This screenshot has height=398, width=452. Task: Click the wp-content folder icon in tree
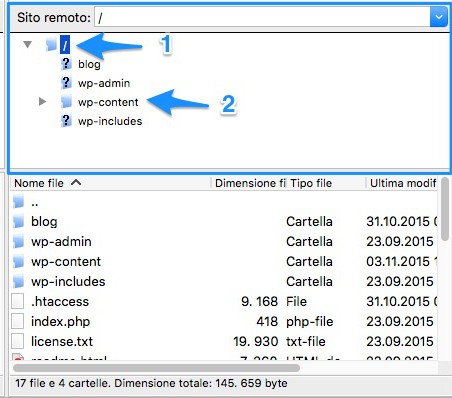click(x=66, y=101)
